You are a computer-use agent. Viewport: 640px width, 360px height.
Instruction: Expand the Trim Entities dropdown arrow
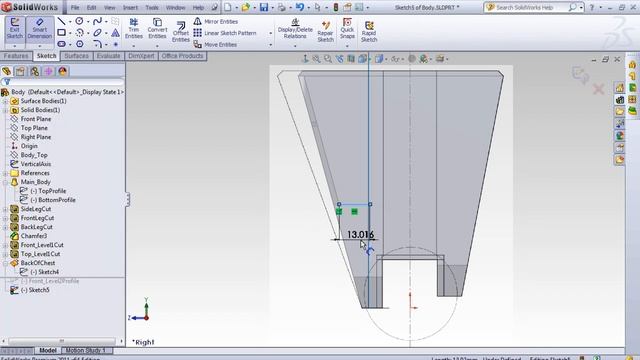pos(133,46)
